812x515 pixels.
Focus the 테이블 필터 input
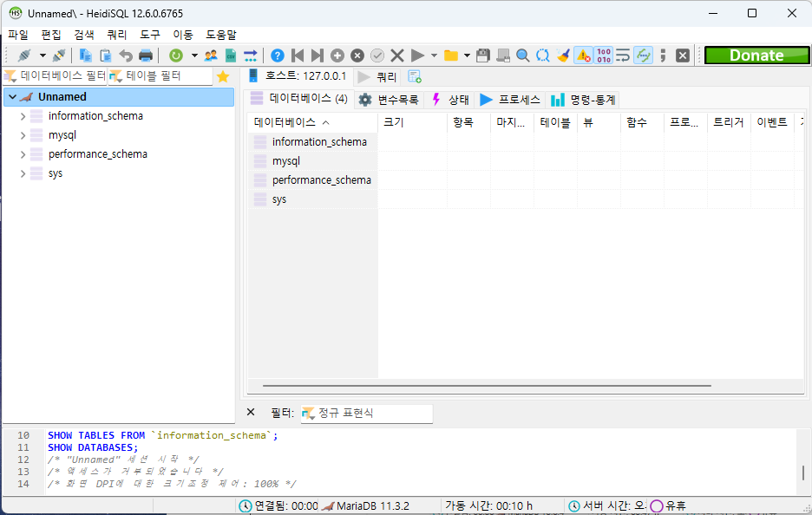(160, 76)
